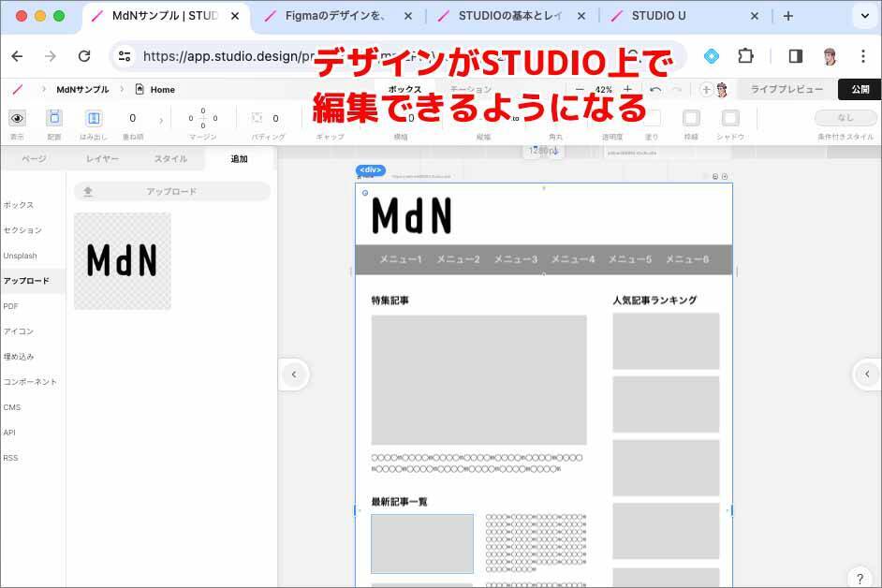Select the uploaded MdN logo thumbnail
The height and width of the screenshot is (588, 882).
pos(123,261)
